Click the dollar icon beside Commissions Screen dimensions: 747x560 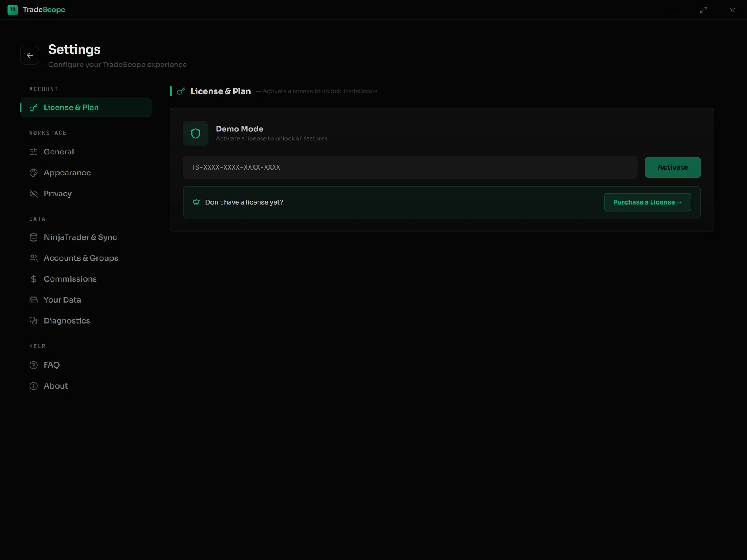[33, 279]
